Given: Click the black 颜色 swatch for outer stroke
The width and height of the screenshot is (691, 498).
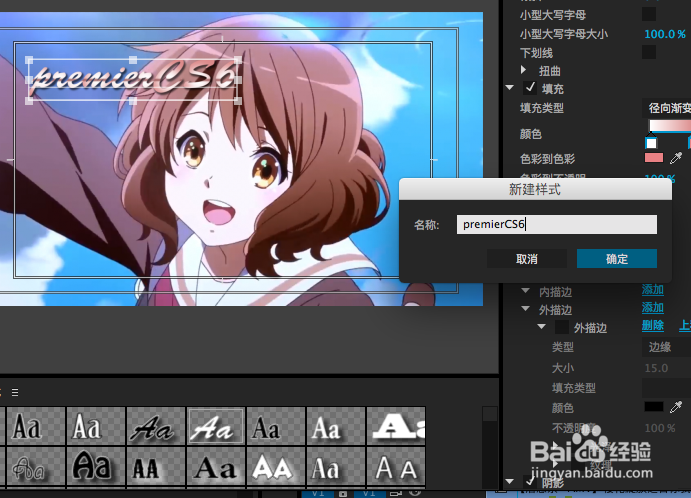Looking at the screenshot, I should (654, 407).
